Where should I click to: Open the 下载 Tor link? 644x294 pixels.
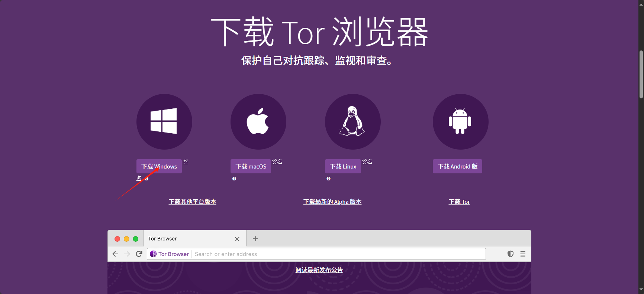pos(459,202)
